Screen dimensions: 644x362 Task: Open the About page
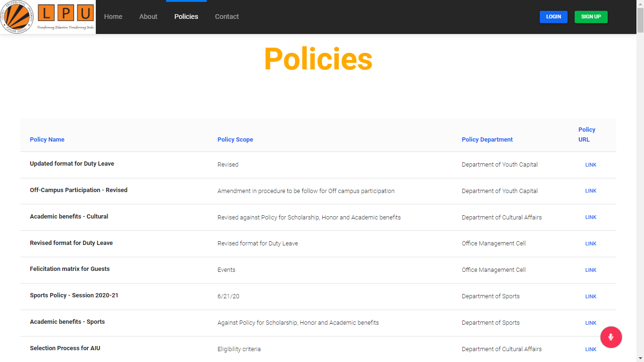click(x=148, y=17)
